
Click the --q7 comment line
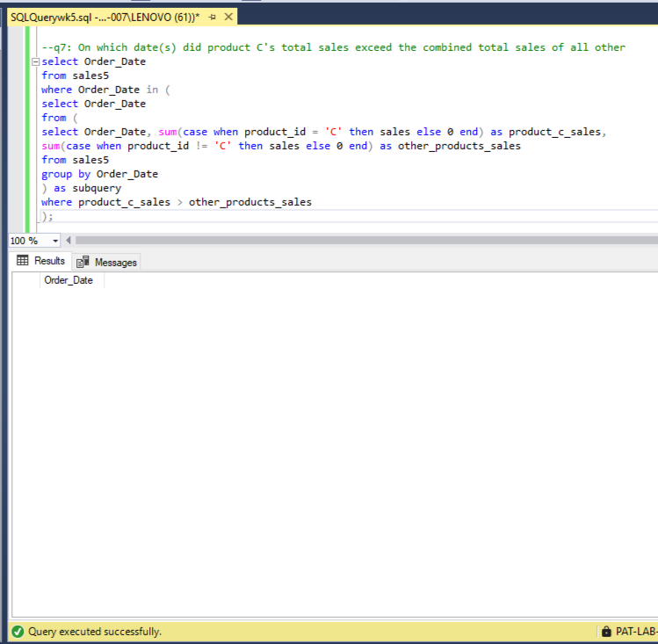pos(333,47)
